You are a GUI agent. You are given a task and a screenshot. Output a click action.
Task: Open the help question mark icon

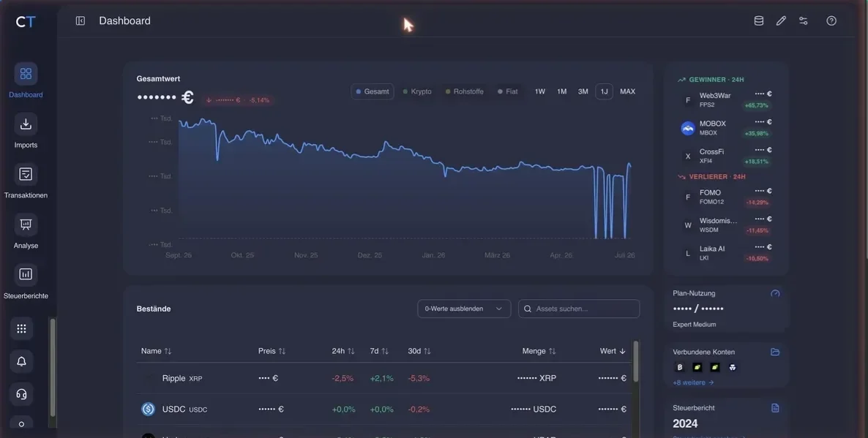831,21
